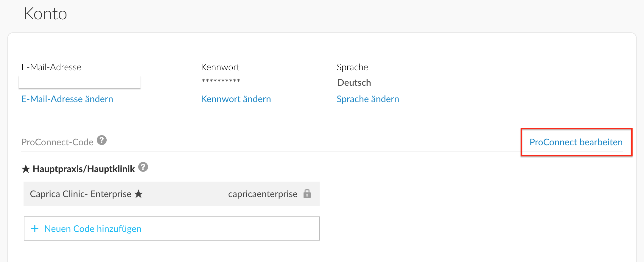Click E-Mail-Adresse ändern link

click(x=67, y=99)
